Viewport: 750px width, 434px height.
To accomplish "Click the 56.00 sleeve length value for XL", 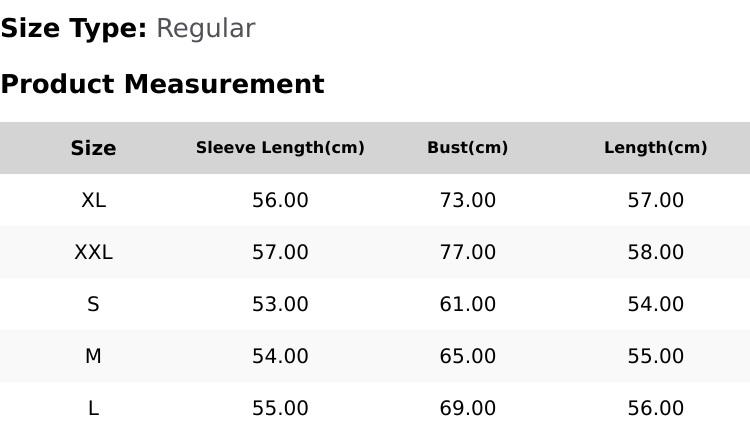I will (x=280, y=200).
